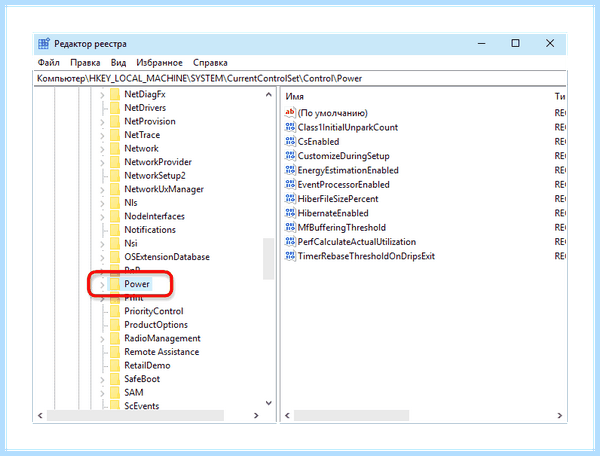Click the NetworkSetup2 folder icon
Image resolution: width=600 pixels, height=456 pixels.
[115, 176]
